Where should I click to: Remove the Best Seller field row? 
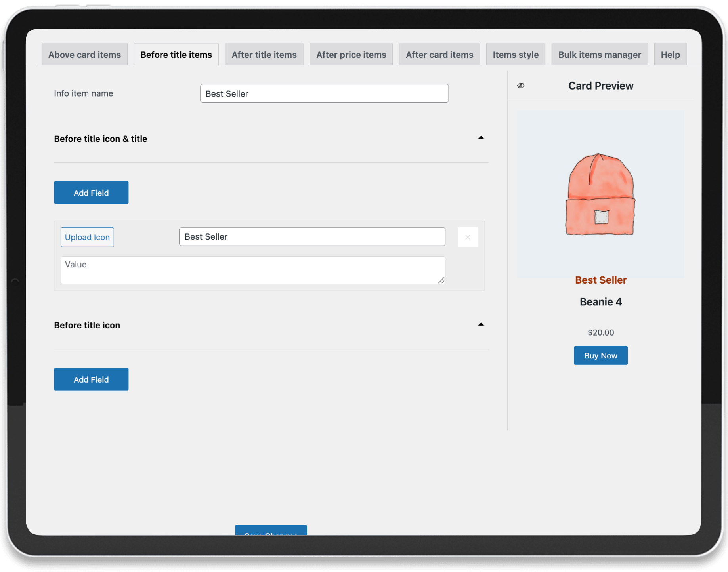click(x=468, y=237)
